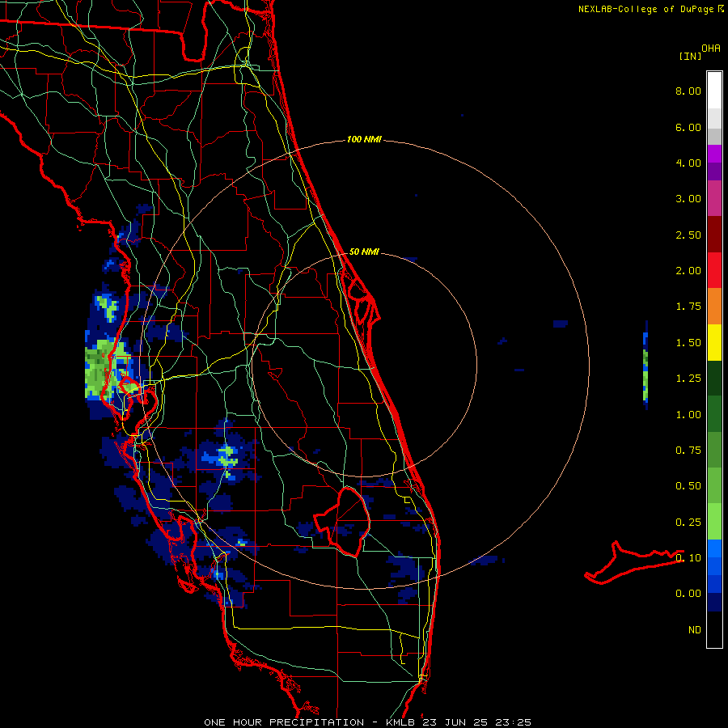
Task: Pick the white 8.00 legend swatch
Action: (714, 91)
